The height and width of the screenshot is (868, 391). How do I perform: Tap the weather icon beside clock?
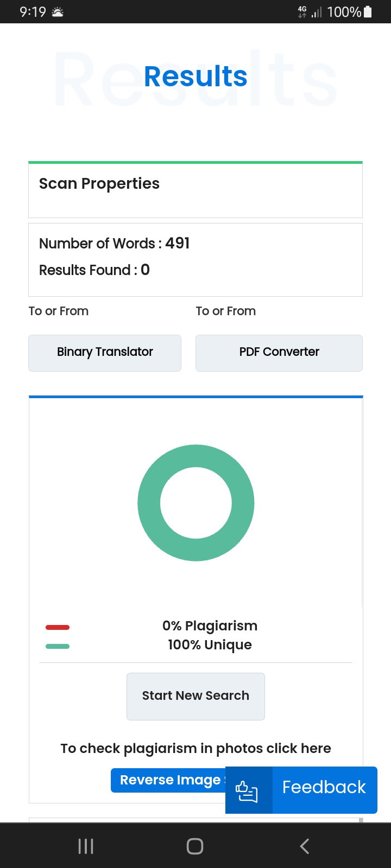(x=57, y=11)
